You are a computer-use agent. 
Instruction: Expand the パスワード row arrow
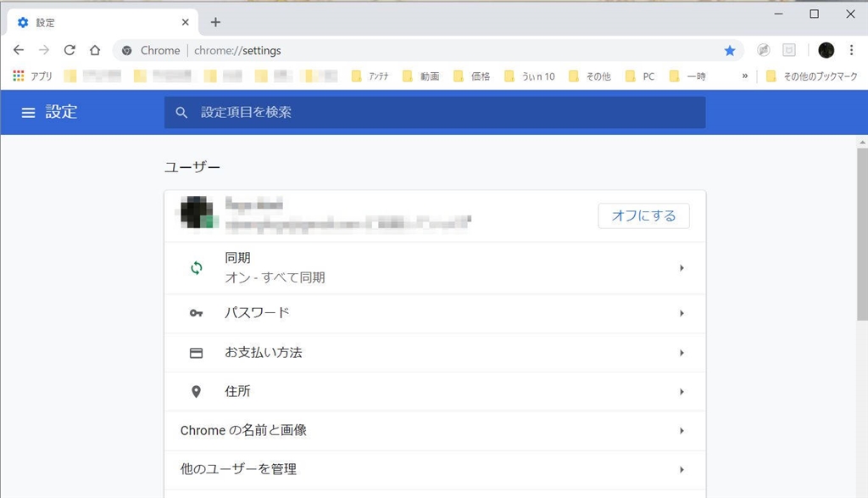pyautogui.click(x=682, y=314)
